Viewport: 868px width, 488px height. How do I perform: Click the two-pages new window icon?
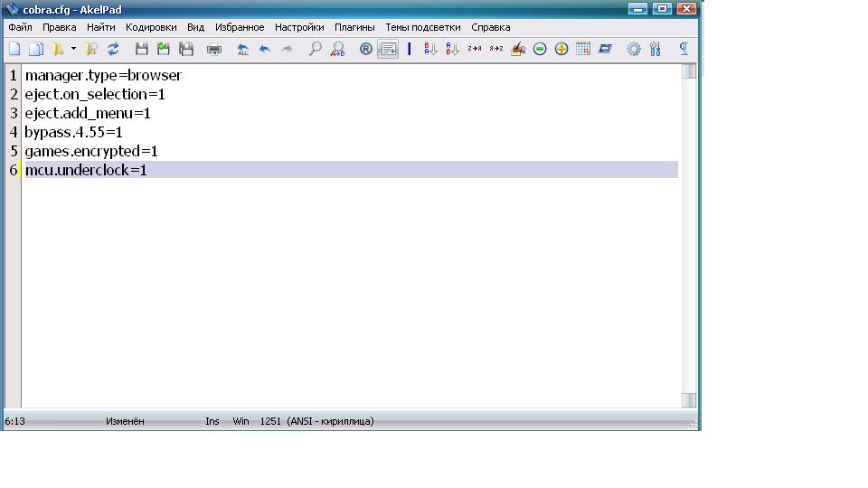(x=36, y=49)
